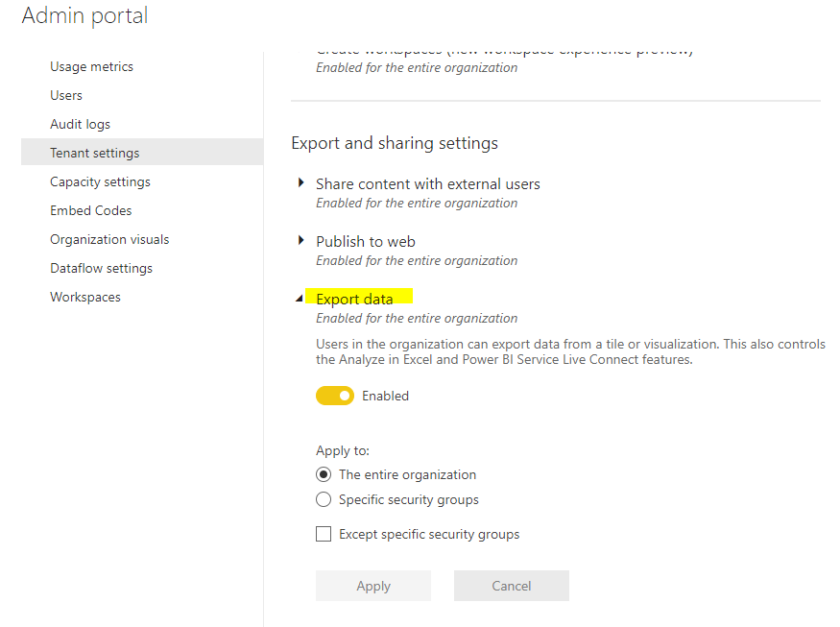Open Capacity settings
The image size is (840, 627).
[x=100, y=181]
